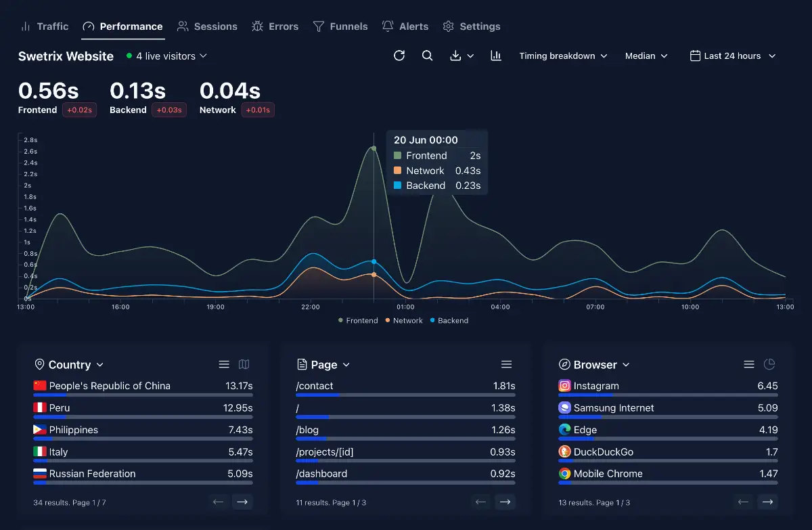
Task: Switch to the Traffic tab
Action: [x=45, y=26]
